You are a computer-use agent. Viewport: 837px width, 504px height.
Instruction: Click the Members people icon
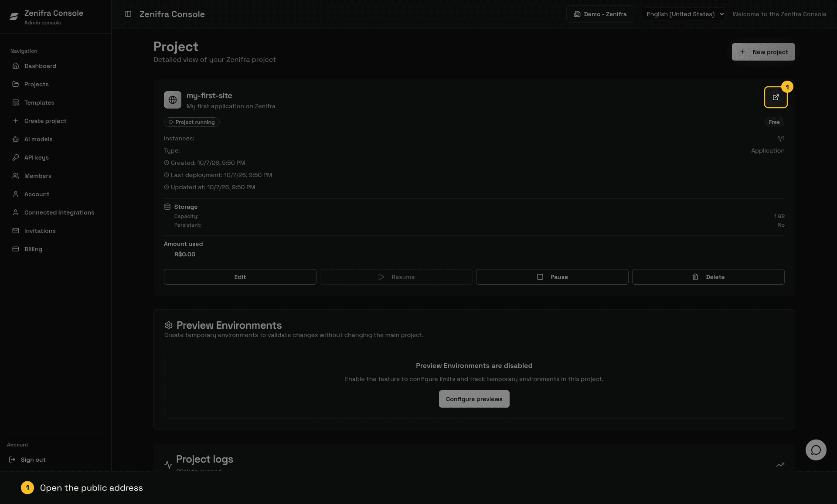pos(16,176)
